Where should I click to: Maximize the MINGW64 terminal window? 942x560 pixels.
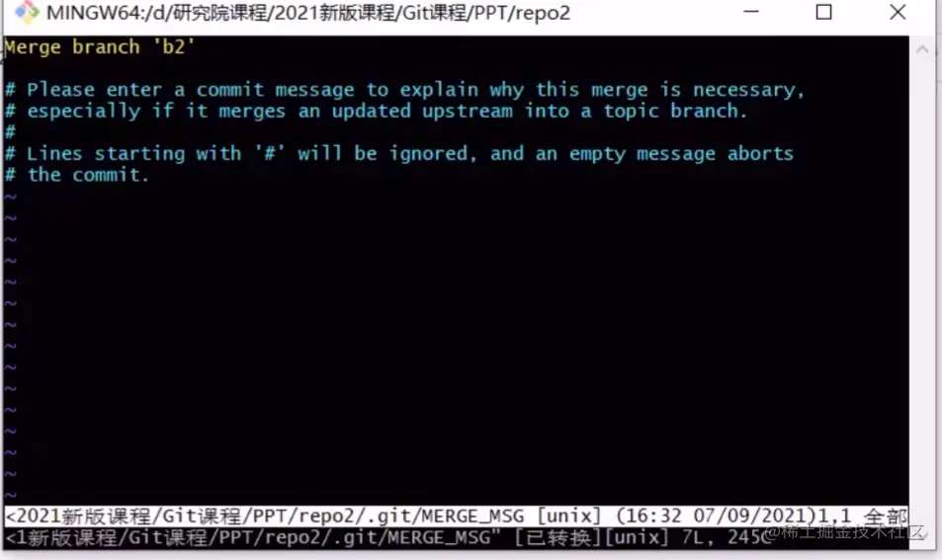tap(823, 12)
